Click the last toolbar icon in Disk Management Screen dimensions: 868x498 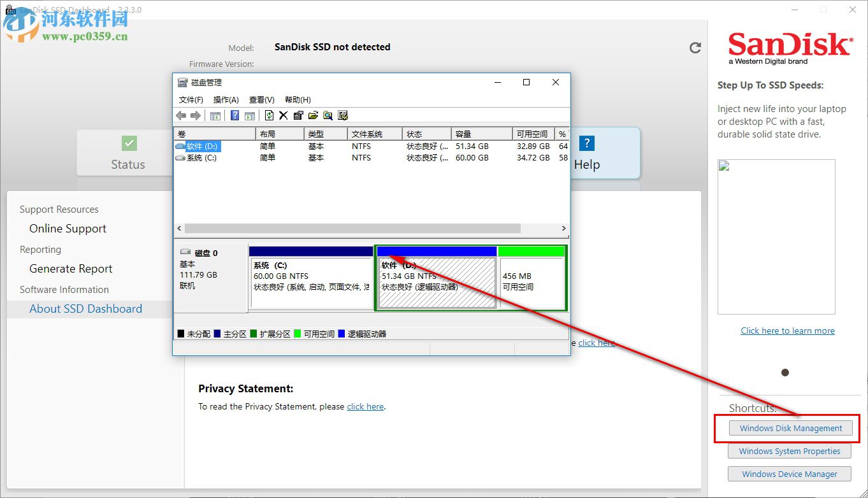coord(343,115)
